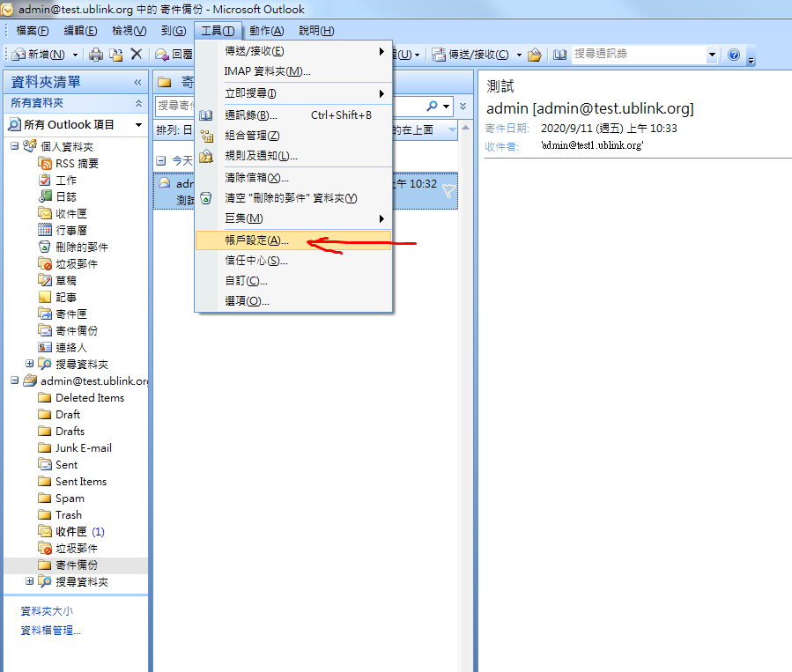792x672 pixels.
Task: Select the 刪除的郵件 folder in 個人資料夾
Action: (82, 247)
